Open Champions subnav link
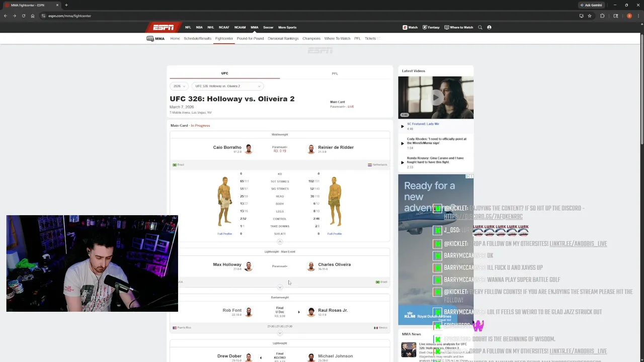Viewport: 644px width, 362px height. pyautogui.click(x=311, y=38)
